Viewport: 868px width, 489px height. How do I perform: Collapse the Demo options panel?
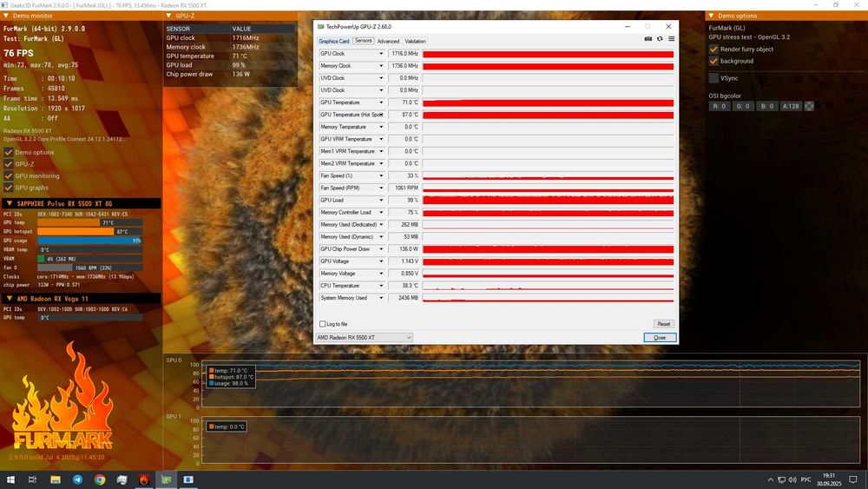coord(712,16)
